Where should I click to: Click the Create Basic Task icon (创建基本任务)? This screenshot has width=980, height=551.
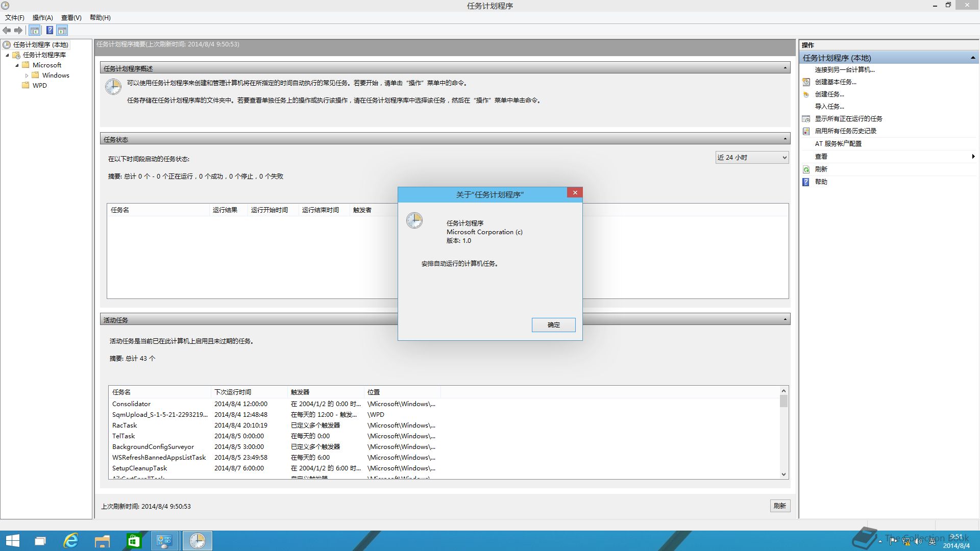(806, 82)
